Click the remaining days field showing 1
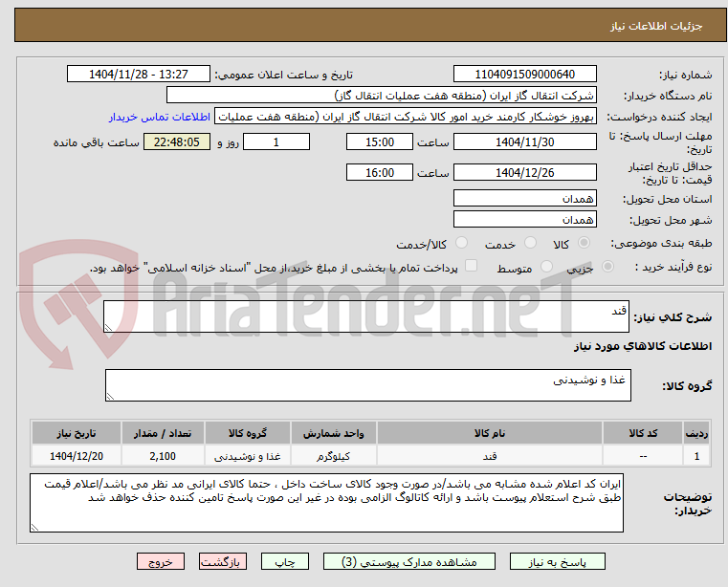 point(276,141)
